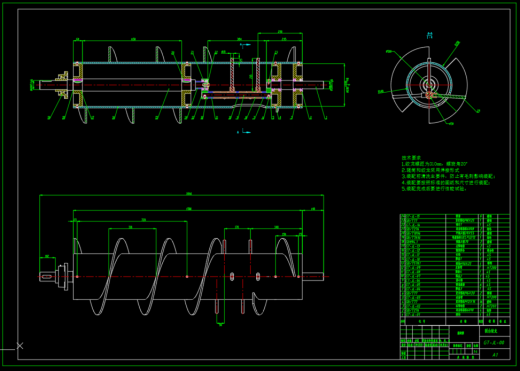
Task: Click the parts list header row
Action: [x=455, y=321]
